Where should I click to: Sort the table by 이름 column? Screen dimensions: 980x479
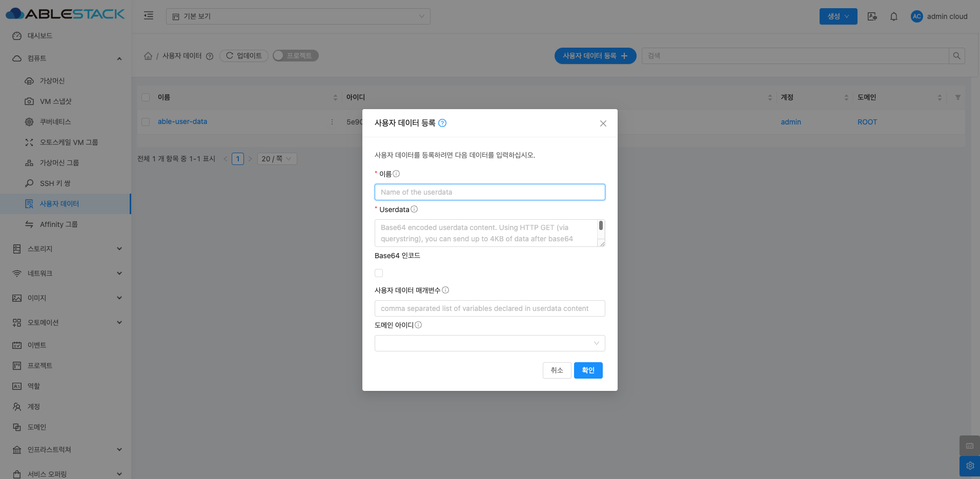[335, 97]
